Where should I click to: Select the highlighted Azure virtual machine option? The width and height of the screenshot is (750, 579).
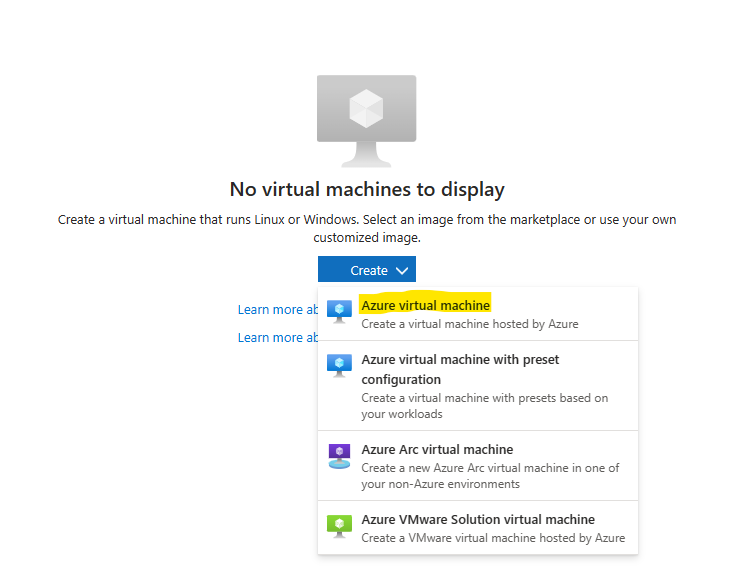point(426,305)
